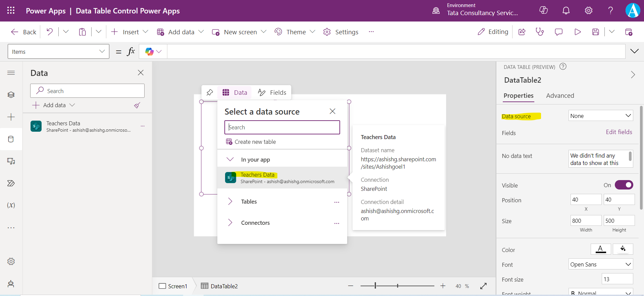Click the Undo arrow icon
This screenshot has height=296, width=644.
pyautogui.click(x=50, y=32)
